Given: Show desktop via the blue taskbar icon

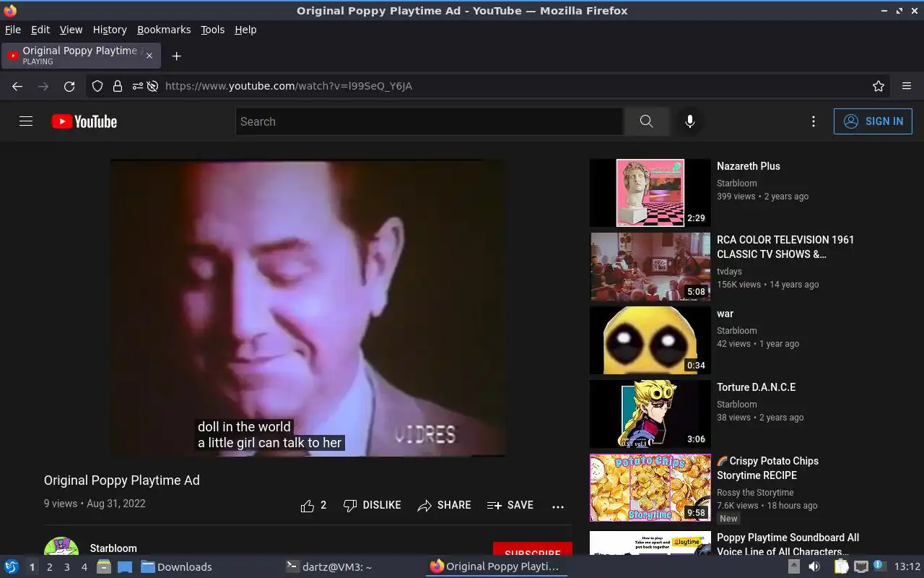Looking at the screenshot, I should tap(125, 566).
